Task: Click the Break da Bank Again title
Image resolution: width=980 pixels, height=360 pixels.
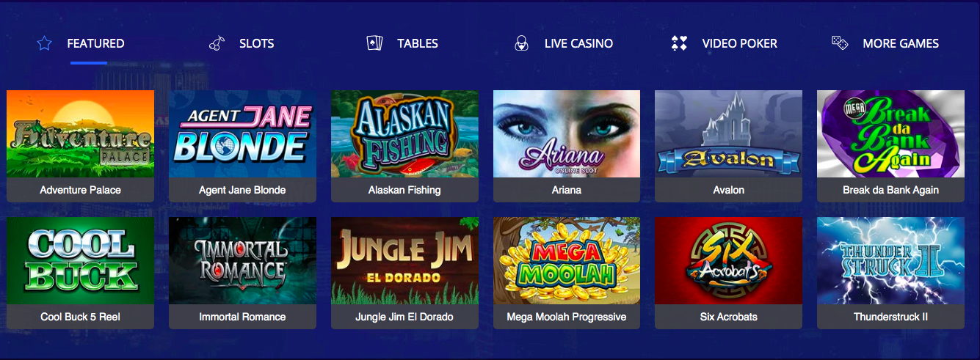Action: pyautogui.click(x=890, y=190)
